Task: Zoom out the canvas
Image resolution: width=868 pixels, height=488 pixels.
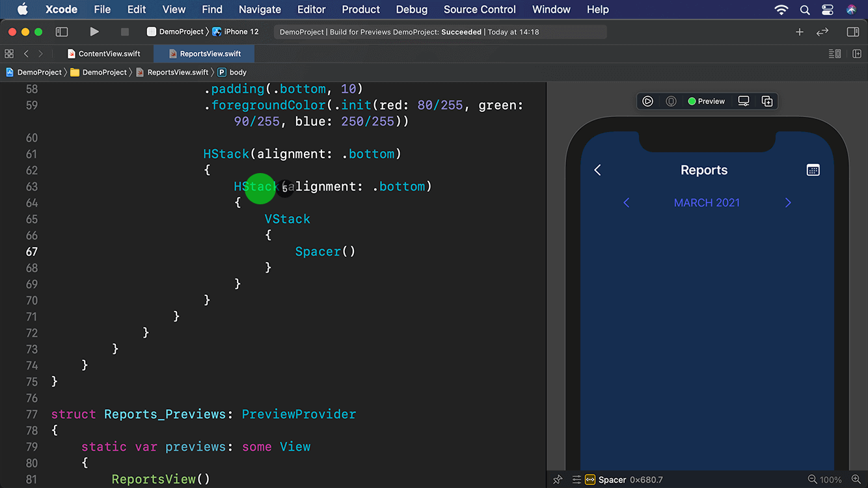Action: coord(812,480)
